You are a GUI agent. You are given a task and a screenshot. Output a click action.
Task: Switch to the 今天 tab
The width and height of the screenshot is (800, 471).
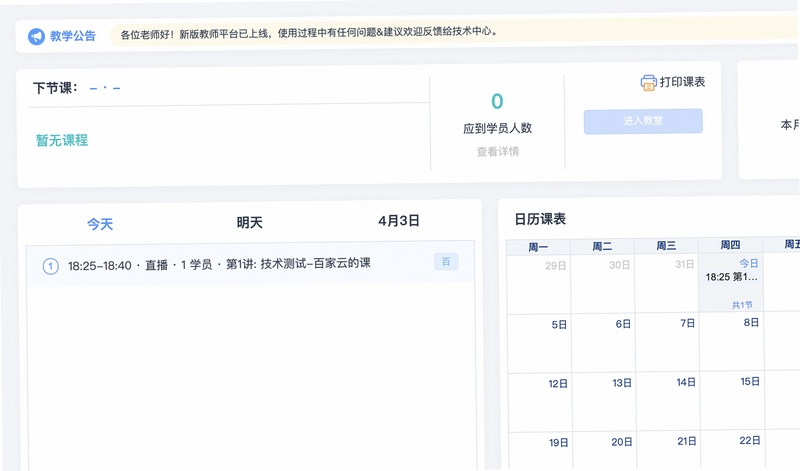pyautogui.click(x=100, y=224)
